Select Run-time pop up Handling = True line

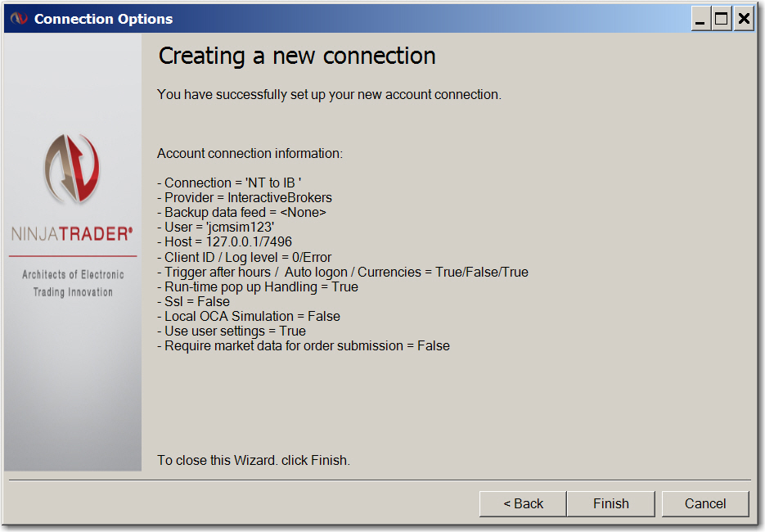[258, 286]
